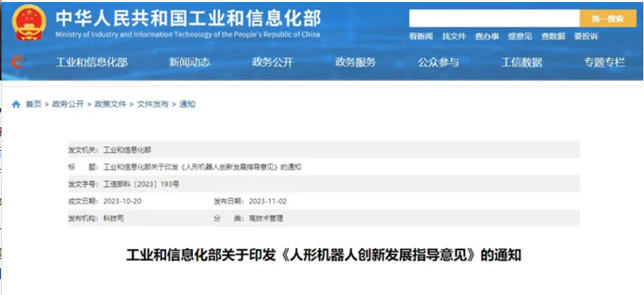The height and width of the screenshot is (295, 644).
Task: Click inside the site search field
Action: [494, 19]
